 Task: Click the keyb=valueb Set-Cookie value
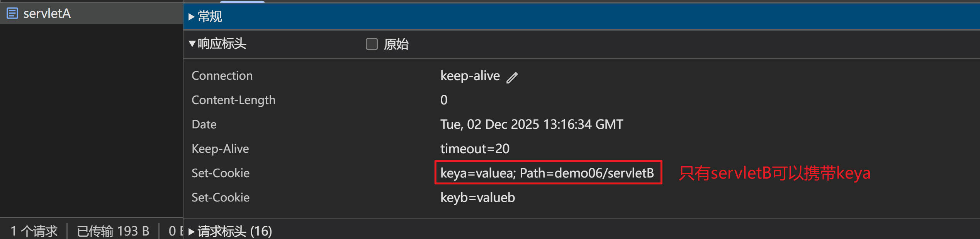click(x=477, y=197)
